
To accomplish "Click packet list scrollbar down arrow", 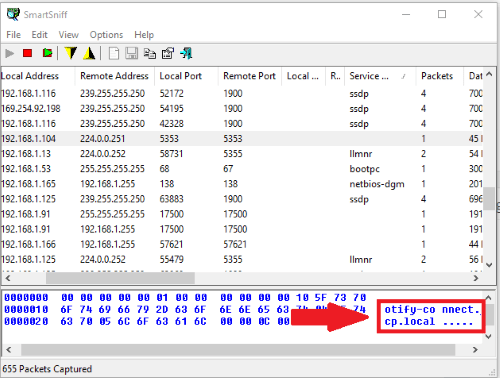I will point(489,265).
